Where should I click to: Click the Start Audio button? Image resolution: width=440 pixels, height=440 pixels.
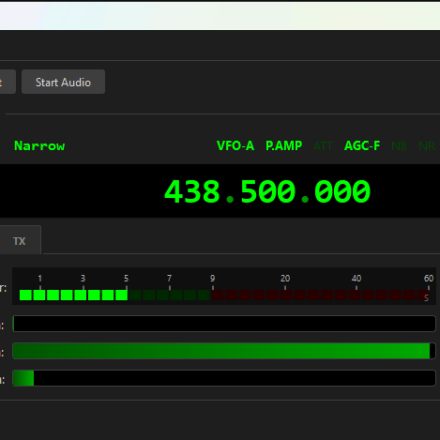point(63,82)
